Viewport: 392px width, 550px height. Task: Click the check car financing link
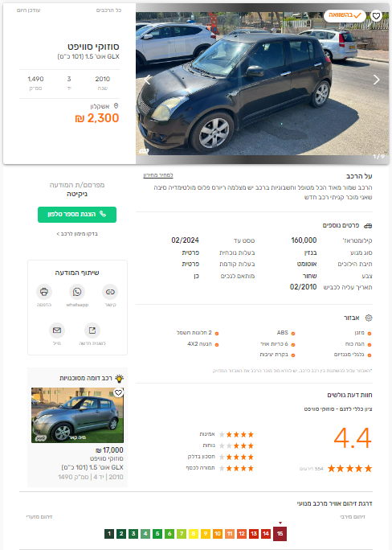77,234
